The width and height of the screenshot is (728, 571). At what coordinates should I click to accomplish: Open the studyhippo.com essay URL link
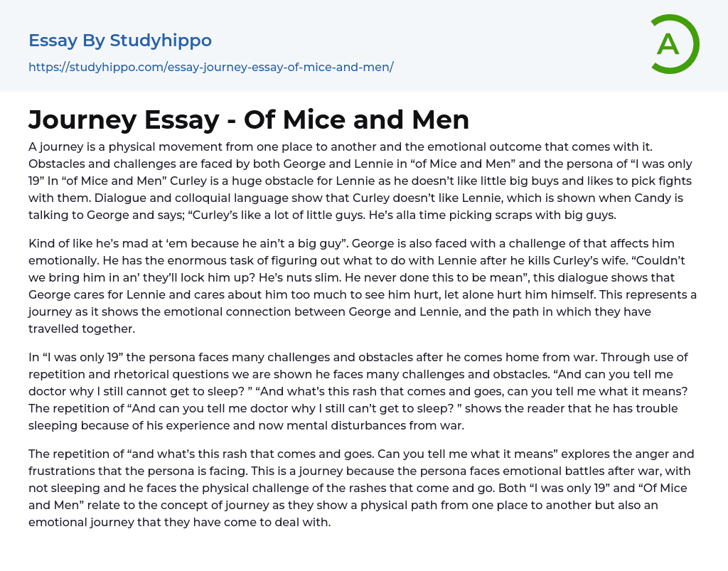pyautogui.click(x=210, y=68)
